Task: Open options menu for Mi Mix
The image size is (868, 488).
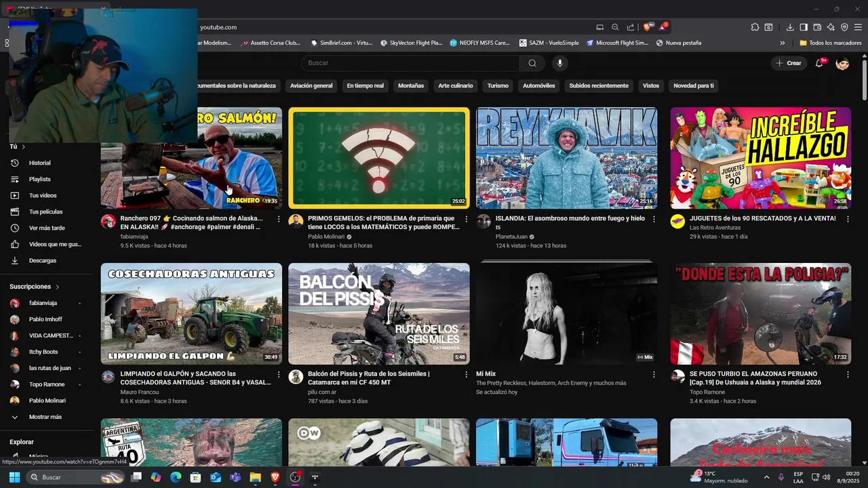Action: pyautogui.click(x=654, y=374)
